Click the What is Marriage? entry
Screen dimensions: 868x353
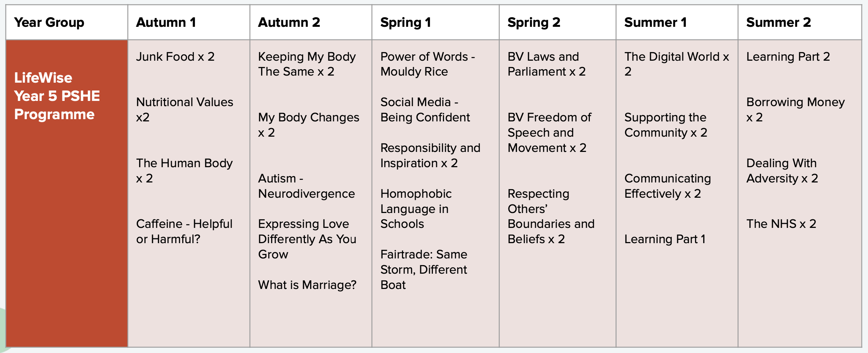(x=307, y=285)
